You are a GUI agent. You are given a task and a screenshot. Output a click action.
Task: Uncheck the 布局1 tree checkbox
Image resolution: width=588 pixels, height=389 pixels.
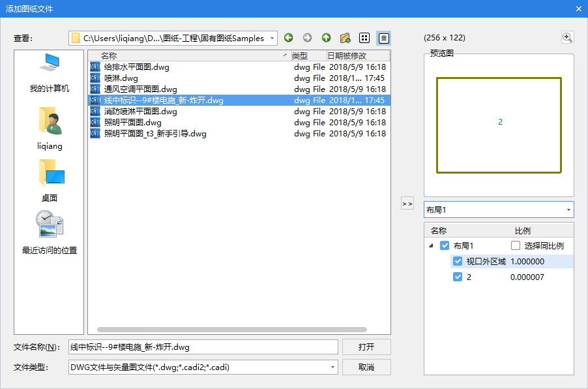(x=445, y=246)
